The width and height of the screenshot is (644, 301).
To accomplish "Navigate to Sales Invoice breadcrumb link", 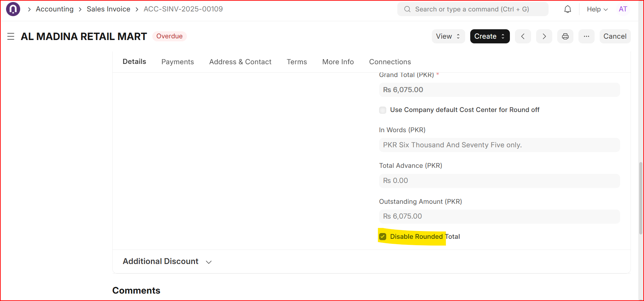I will click(x=108, y=9).
